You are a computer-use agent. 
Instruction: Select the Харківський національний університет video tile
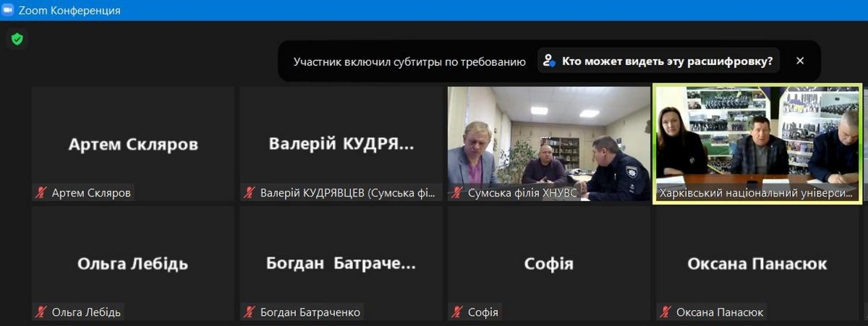pyautogui.click(x=757, y=144)
